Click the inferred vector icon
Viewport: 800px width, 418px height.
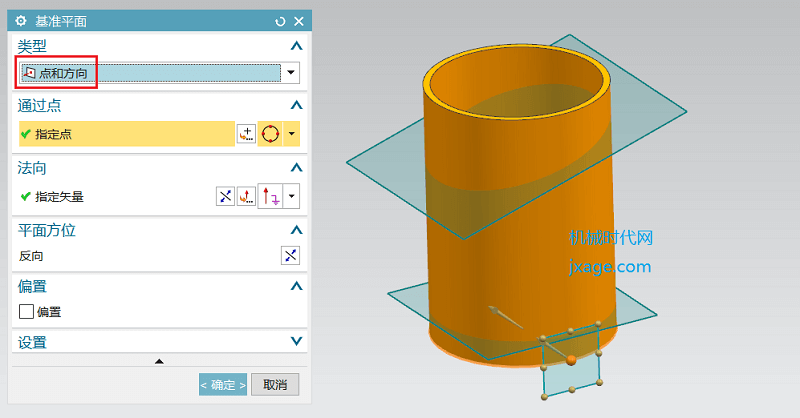[x=270, y=196]
